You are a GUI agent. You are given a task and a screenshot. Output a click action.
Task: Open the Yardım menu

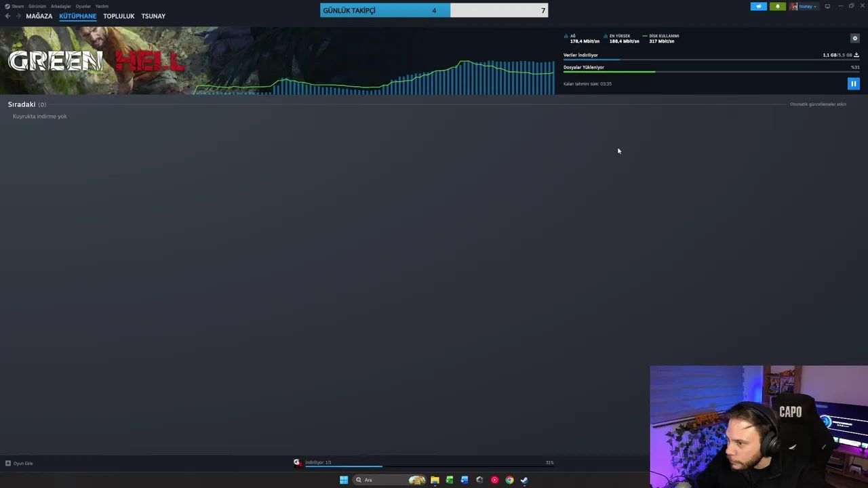[102, 6]
